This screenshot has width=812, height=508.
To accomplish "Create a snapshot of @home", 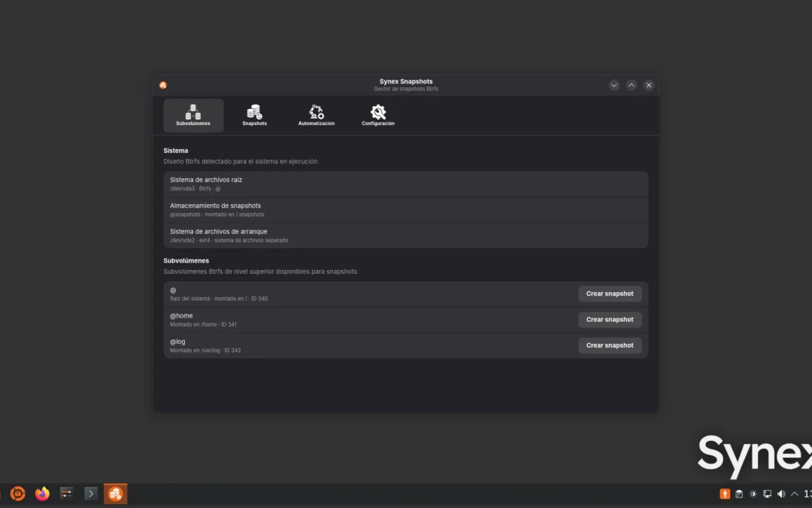I will tap(610, 320).
